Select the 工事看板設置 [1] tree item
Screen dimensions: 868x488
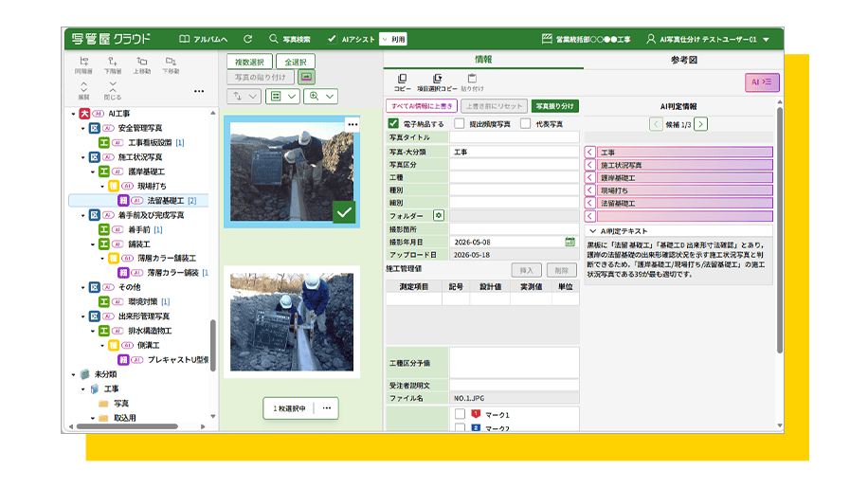156,142
